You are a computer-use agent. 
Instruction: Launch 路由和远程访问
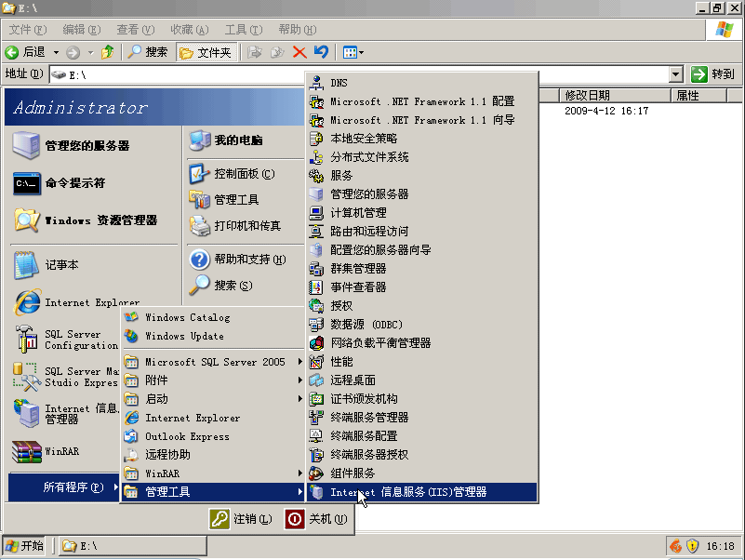[422, 231]
